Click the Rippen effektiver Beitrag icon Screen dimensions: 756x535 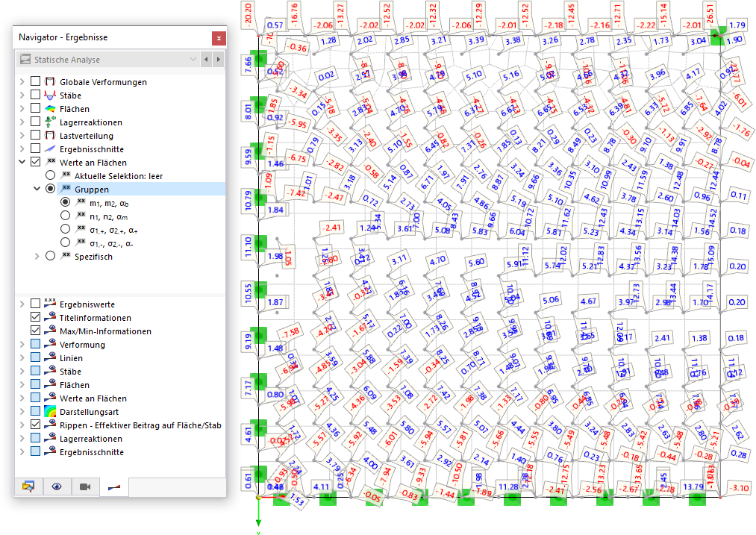point(50,425)
